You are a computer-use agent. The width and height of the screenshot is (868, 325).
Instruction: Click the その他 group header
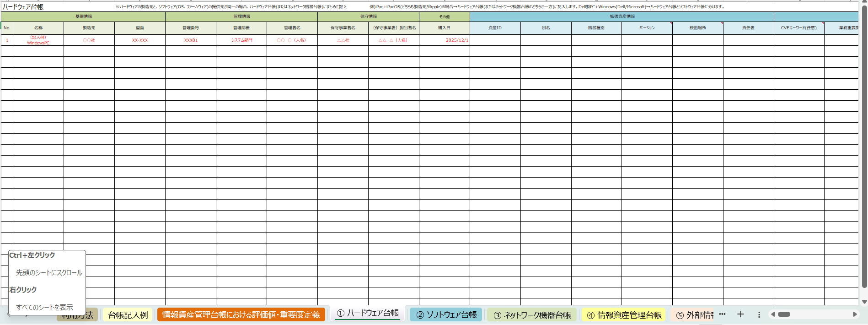[445, 16]
